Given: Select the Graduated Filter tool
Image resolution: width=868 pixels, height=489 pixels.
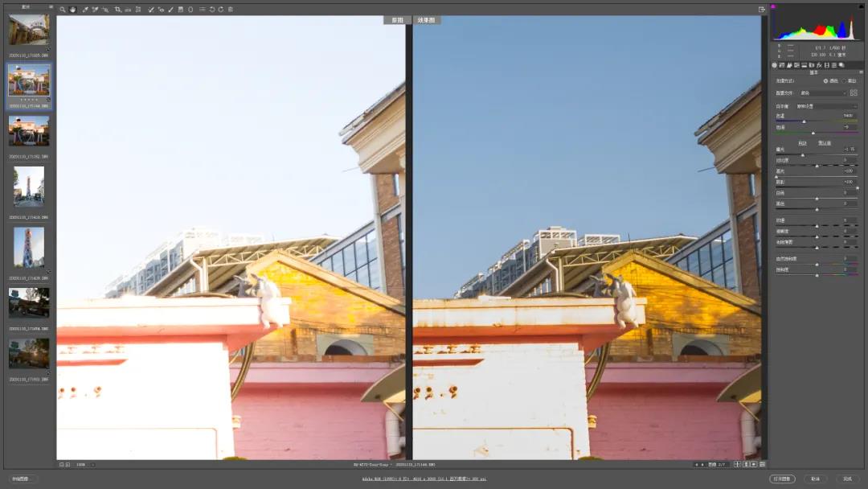Looking at the screenshot, I should coord(181,10).
